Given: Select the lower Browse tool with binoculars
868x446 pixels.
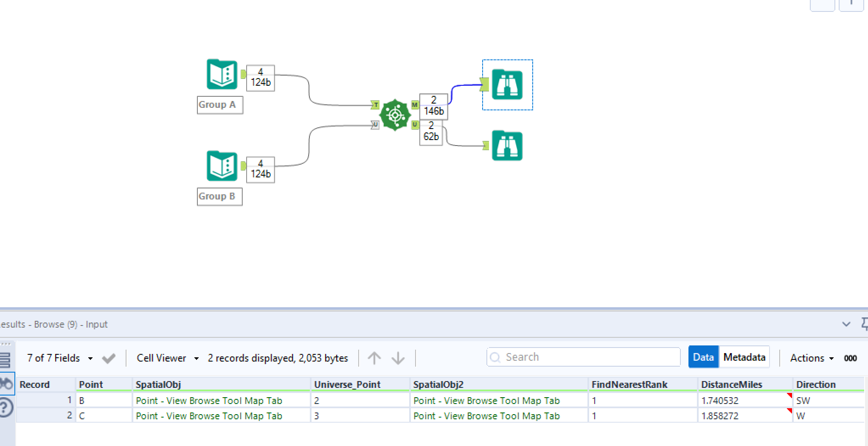Looking at the screenshot, I should point(507,146).
